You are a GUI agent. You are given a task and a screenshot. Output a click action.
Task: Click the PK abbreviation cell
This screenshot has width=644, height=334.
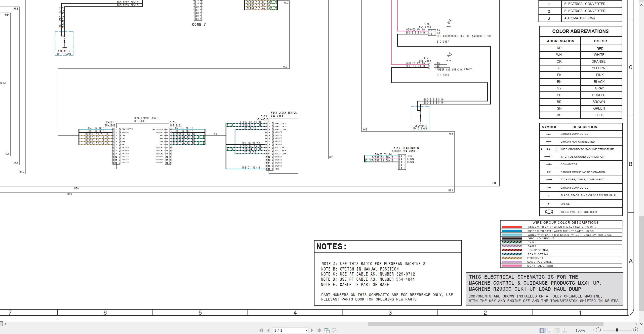(x=560, y=75)
